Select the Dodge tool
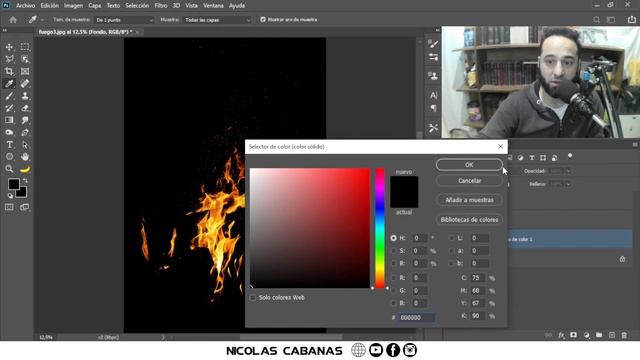Screen dimensions: 640x360 pyautogui.click(x=9, y=132)
